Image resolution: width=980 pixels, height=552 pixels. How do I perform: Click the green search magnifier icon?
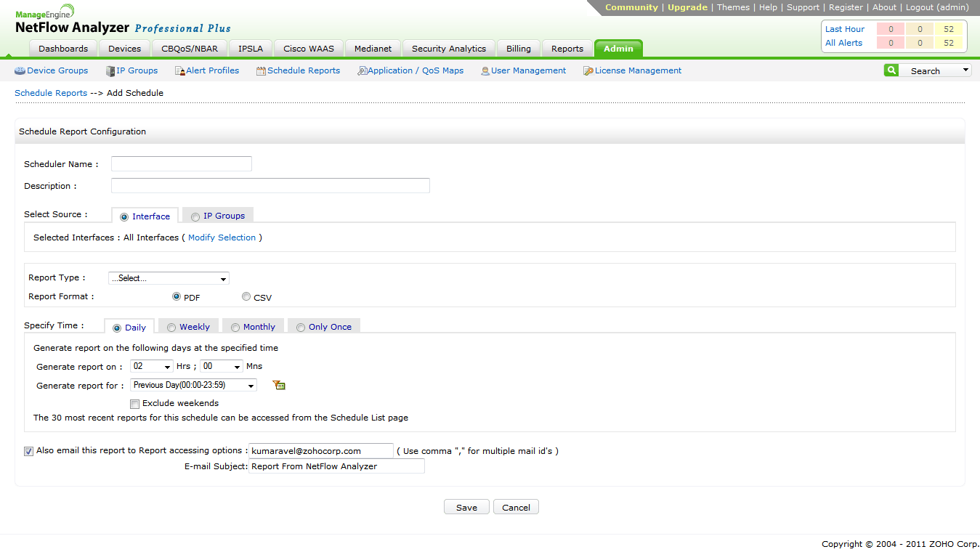(891, 70)
